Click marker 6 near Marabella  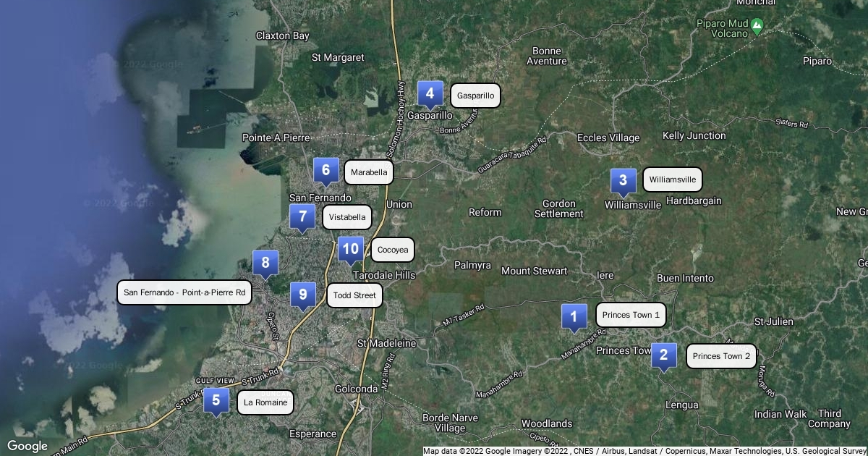tap(325, 171)
